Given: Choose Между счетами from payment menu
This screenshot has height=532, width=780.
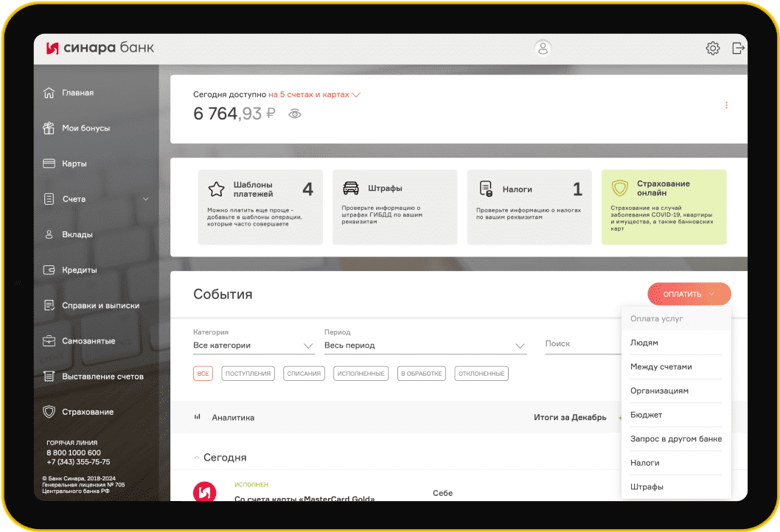Looking at the screenshot, I should coord(661,367).
